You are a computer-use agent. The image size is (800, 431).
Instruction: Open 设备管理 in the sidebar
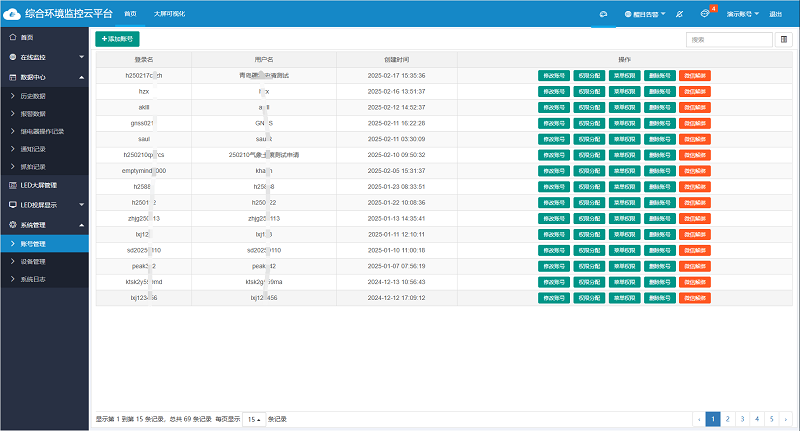coord(33,261)
